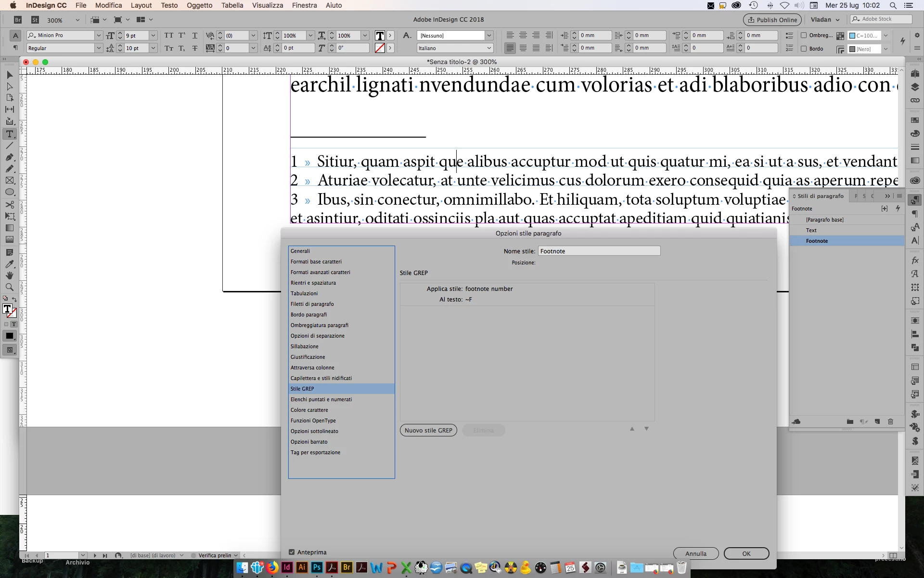Click the Nuovo stile GREP button
This screenshot has width=924, height=578.
coord(428,430)
